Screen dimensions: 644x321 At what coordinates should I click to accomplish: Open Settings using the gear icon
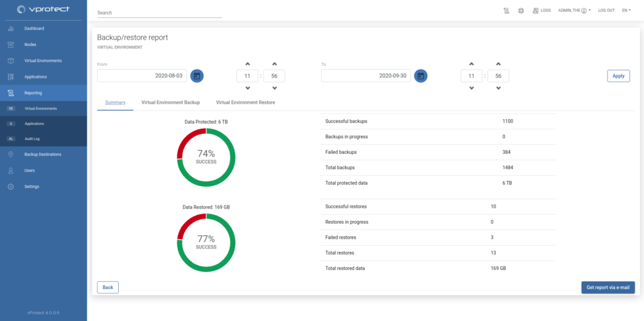[11, 187]
